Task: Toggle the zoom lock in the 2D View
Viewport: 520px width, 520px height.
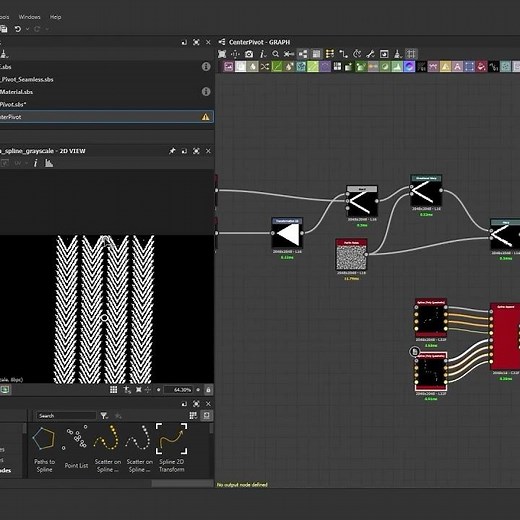Action: pos(209,390)
